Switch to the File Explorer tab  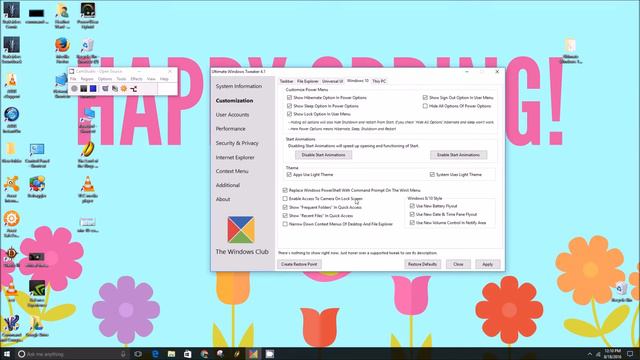pyautogui.click(x=307, y=81)
